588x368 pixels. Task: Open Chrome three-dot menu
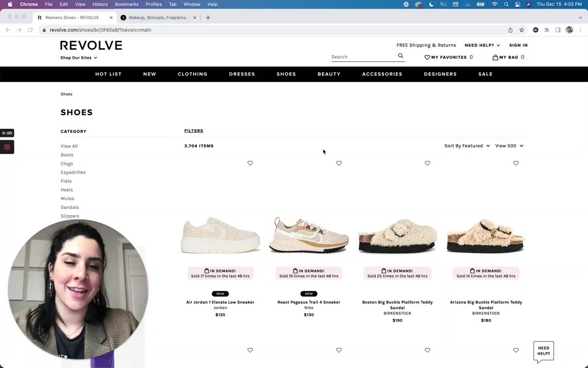[x=580, y=30]
